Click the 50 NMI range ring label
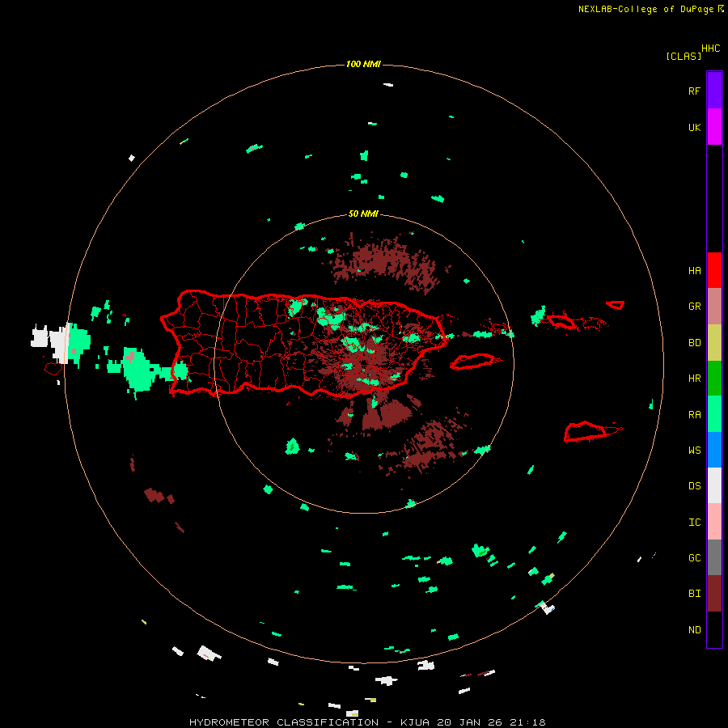The image size is (728, 728). tap(363, 214)
